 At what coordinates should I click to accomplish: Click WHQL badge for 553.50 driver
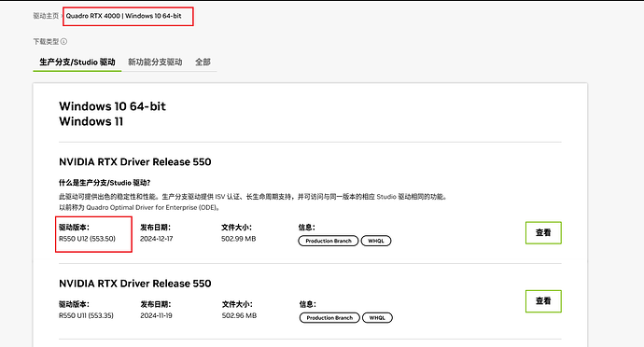(x=376, y=241)
